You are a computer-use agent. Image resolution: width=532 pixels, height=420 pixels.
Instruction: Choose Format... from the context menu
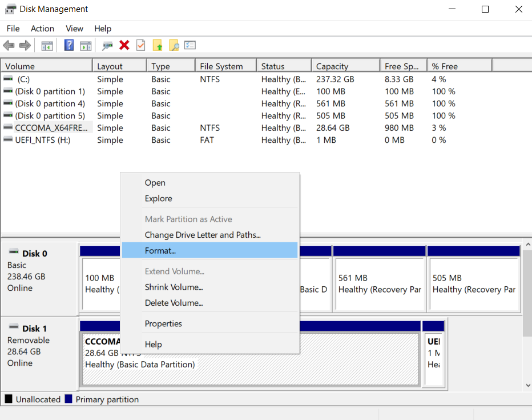160,250
